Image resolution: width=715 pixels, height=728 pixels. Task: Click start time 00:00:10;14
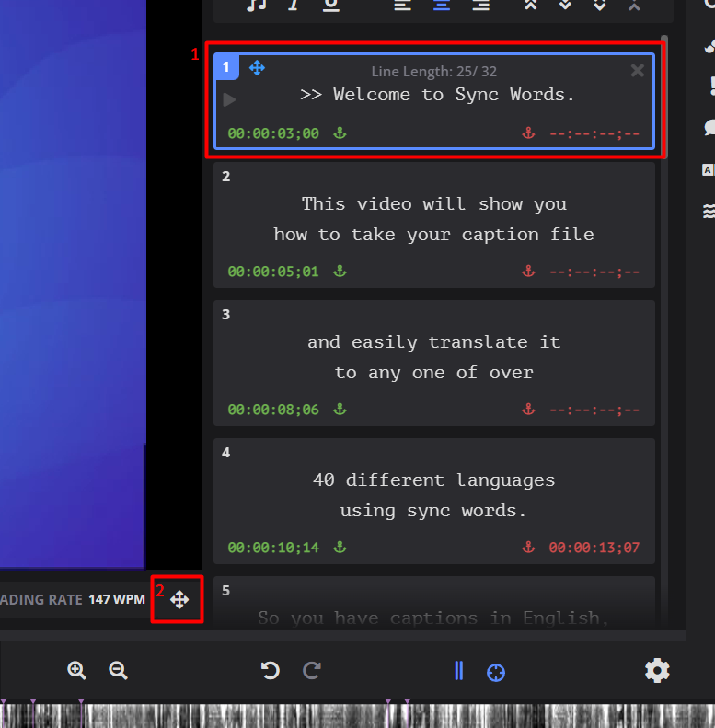(273, 548)
